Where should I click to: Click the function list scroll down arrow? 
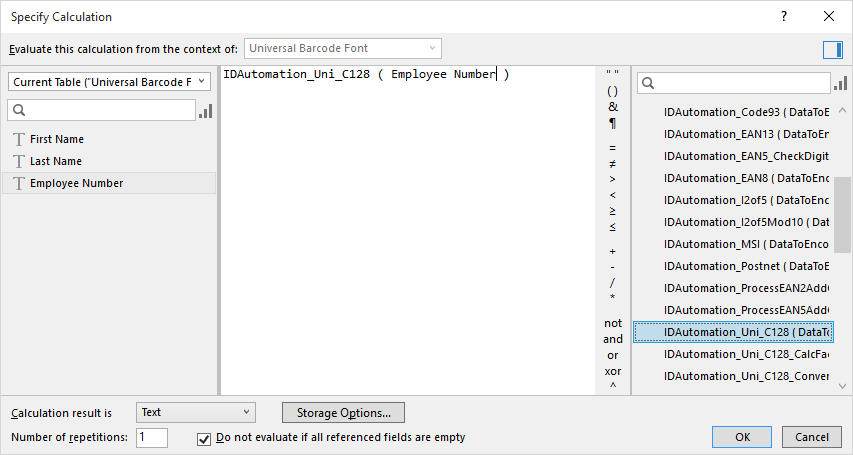tap(843, 386)
